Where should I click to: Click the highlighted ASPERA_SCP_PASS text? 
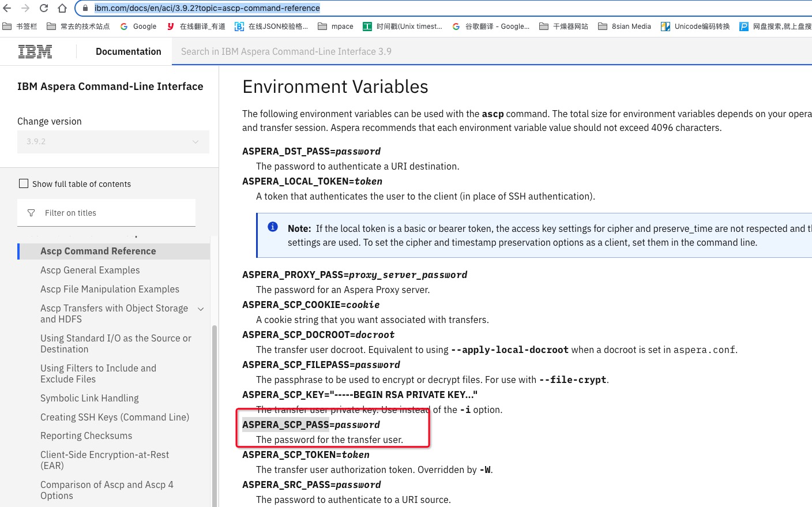285,425
